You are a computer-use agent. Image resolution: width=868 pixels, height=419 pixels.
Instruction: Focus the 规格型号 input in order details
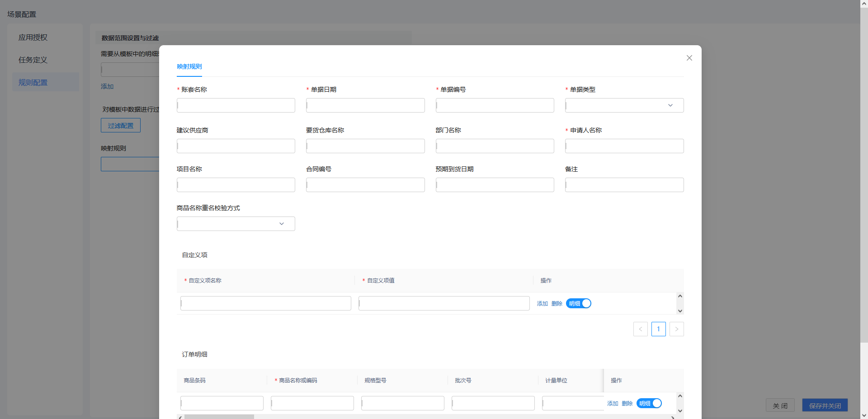pyautogui.click(x=403, y=403)
